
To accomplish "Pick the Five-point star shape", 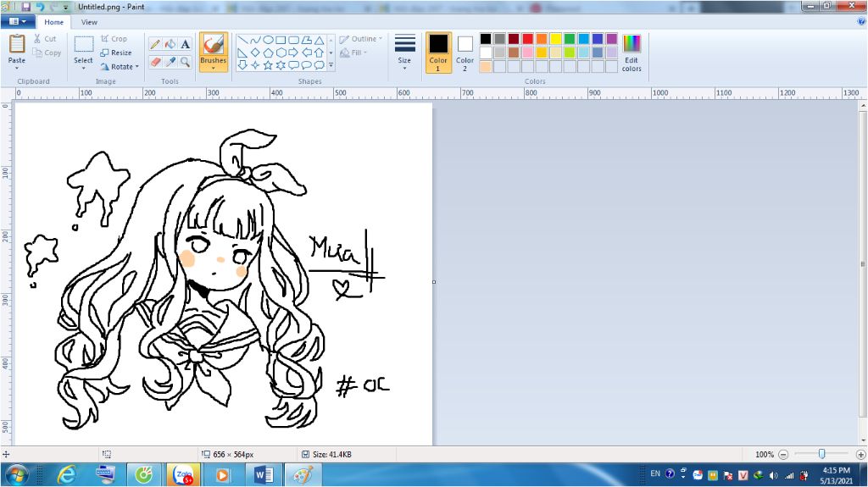I will pos(268,64).
